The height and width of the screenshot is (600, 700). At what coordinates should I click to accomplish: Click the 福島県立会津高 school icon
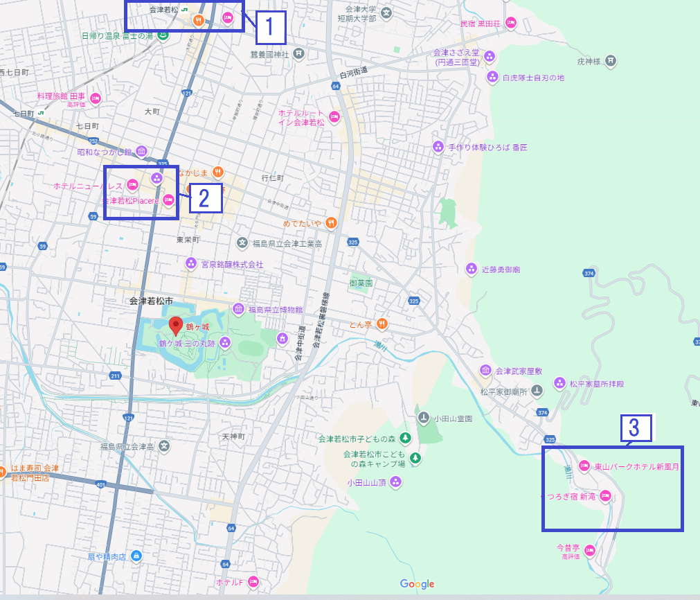pyautogui.click(x=164, y=446)
